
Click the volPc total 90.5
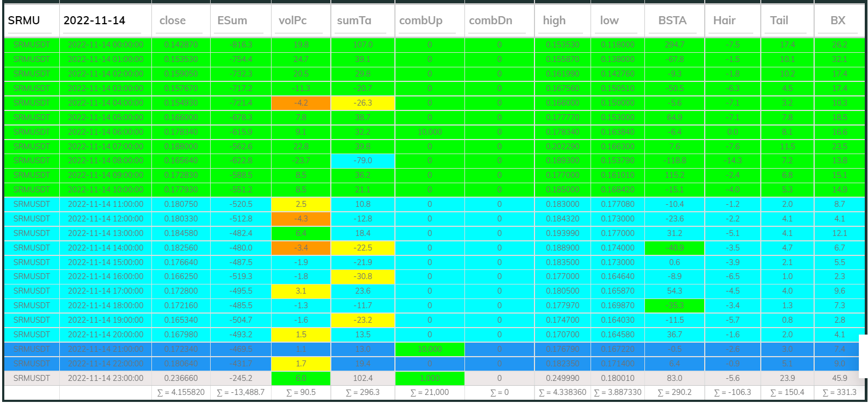tap(301, 392)
